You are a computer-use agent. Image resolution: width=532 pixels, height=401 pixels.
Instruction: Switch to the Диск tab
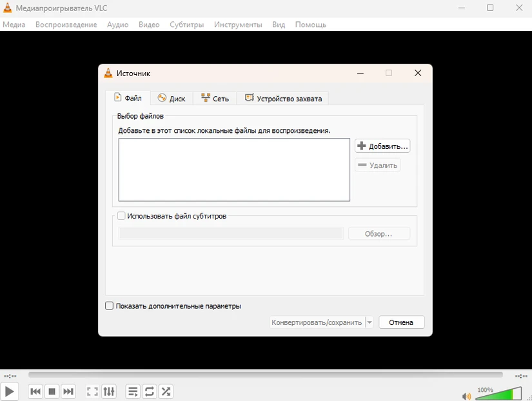[x=172, y=99]
